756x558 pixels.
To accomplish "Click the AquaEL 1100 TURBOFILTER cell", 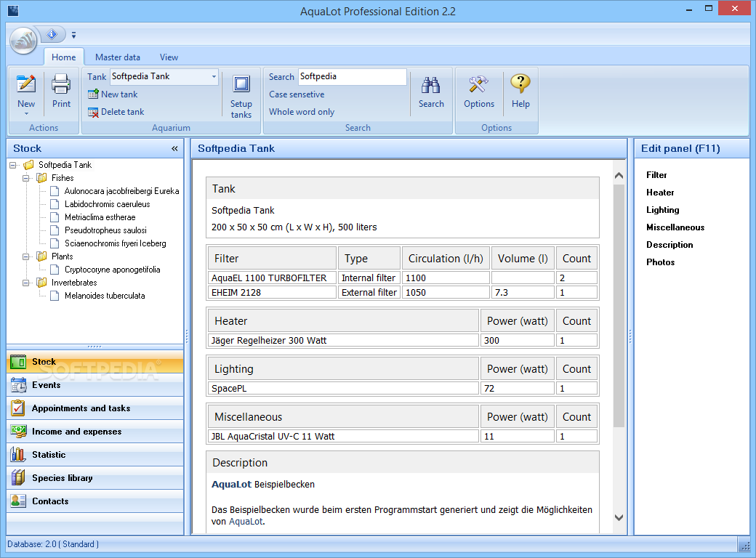I will pos(272,278).
